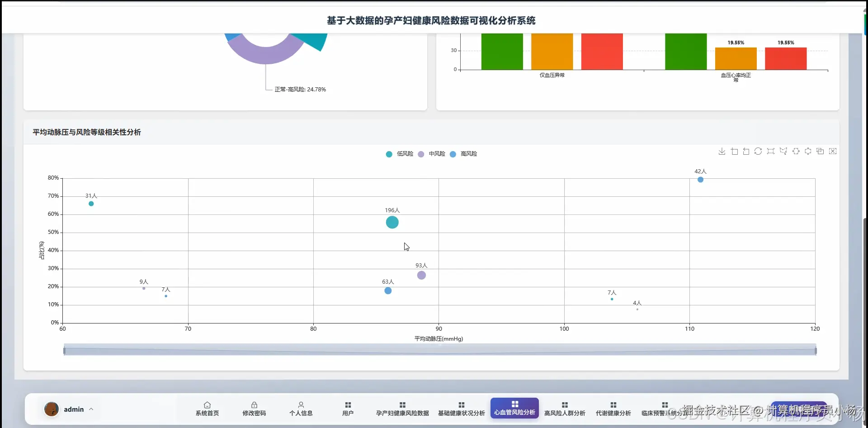Click the orange 19.55% bar
Viewport: 868px width, 428px height.
tap(736, 58)
